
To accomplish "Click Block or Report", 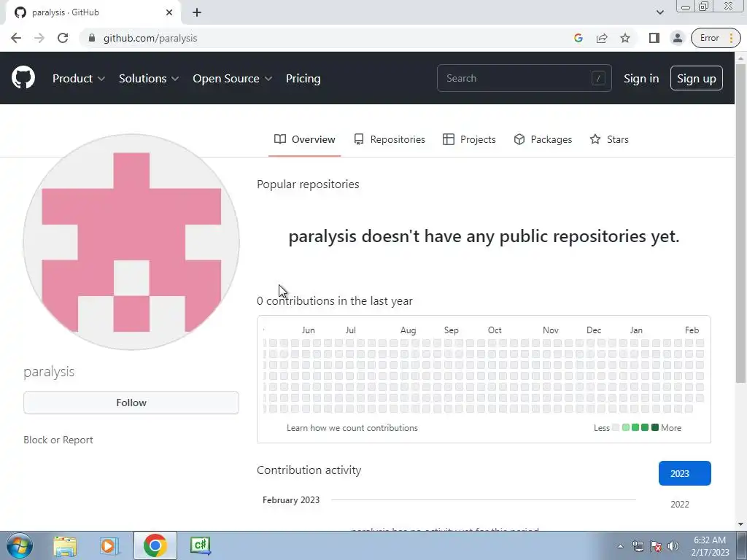I will [x=58, y=440].
